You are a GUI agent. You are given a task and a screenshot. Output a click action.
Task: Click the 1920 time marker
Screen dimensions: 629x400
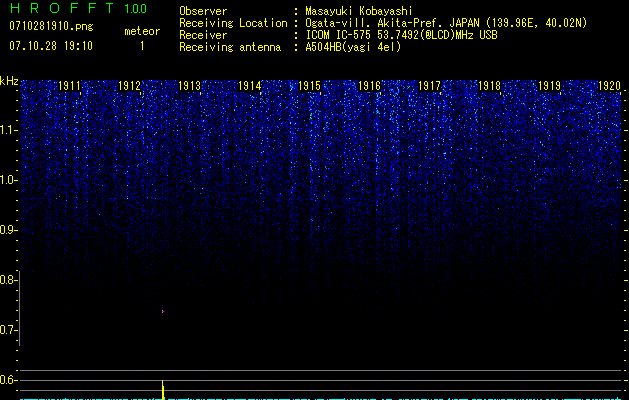click(609, 86)
